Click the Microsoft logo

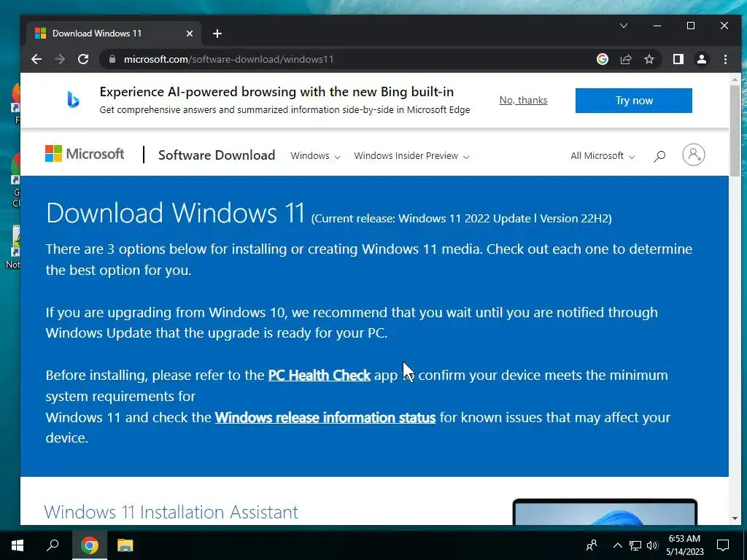pyautogui.click(x=85, y=154)
